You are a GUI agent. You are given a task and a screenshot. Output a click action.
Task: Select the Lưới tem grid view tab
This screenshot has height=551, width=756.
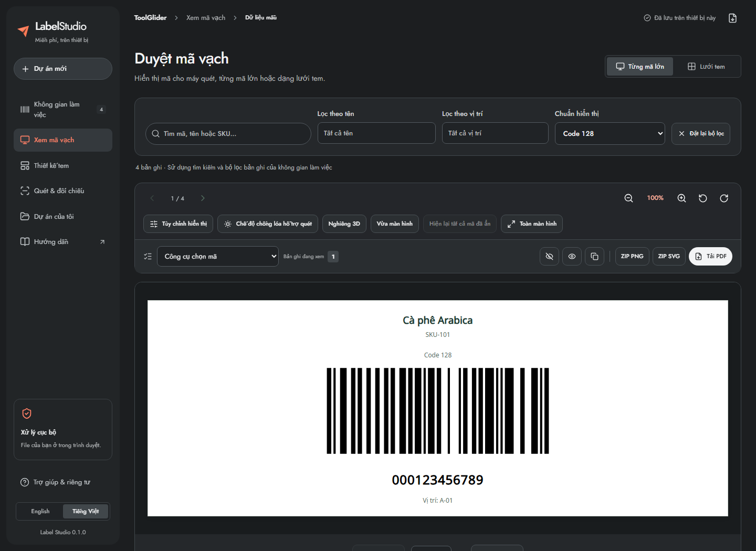click(706, 67)
